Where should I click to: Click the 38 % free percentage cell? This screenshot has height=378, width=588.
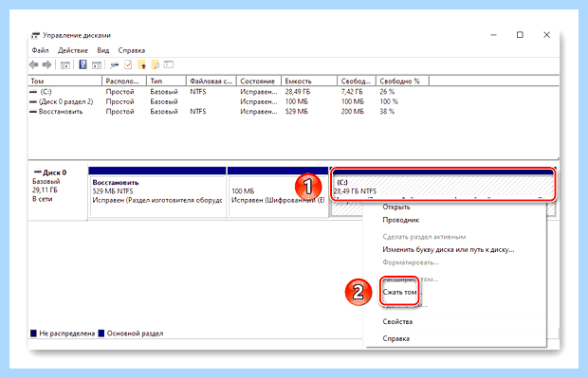387,111
